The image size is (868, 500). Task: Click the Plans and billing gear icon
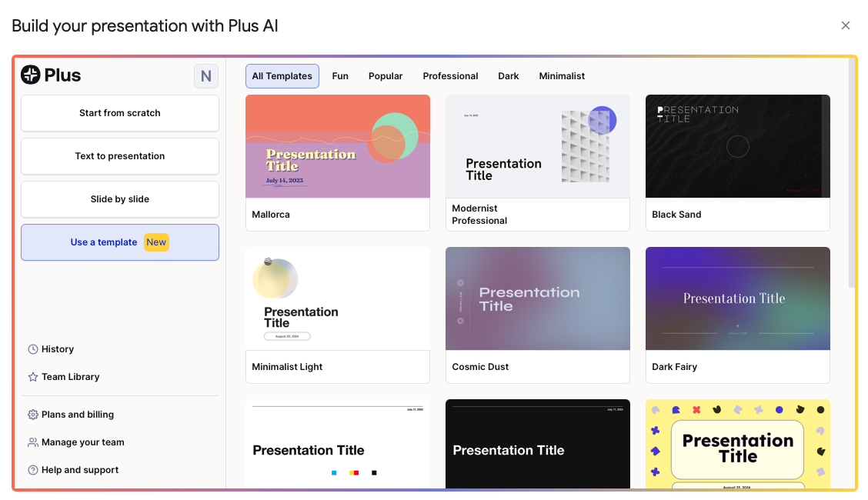(x=32, y=415)
